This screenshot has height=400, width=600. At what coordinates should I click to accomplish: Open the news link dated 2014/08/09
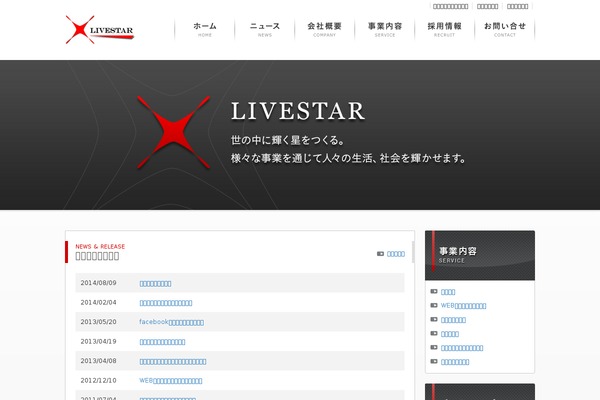coord(155,284)
